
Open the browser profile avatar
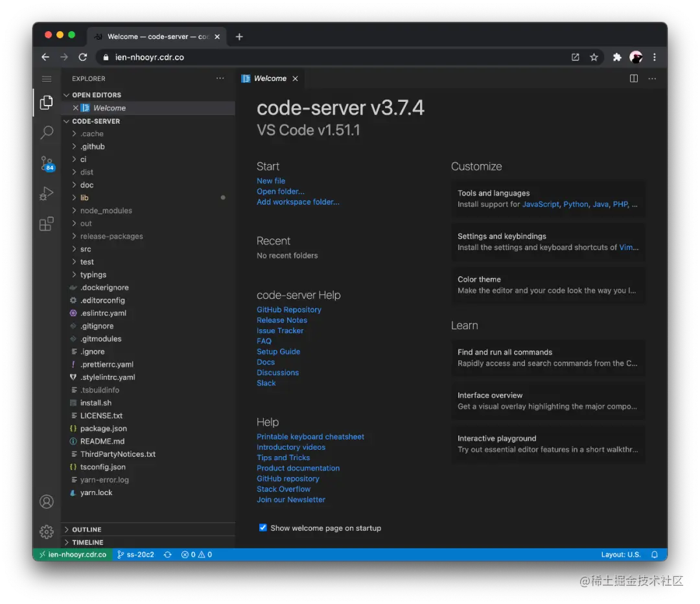pos(636,57)
